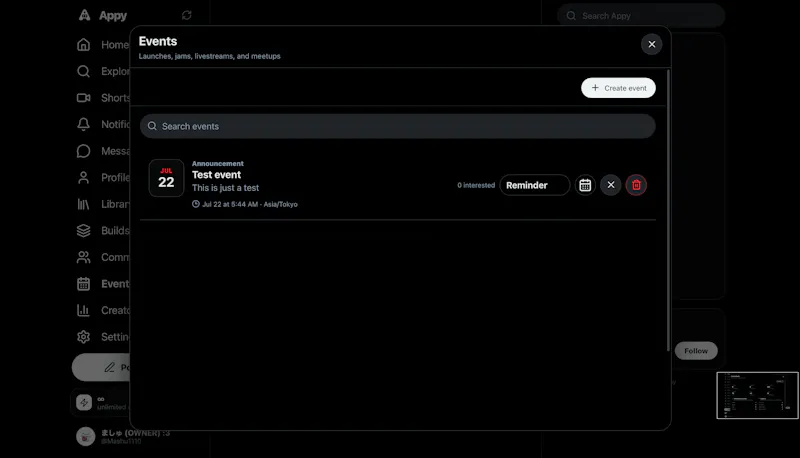
Task: Open Events via the calendar sidebar icon
Action: [x=84, y=284]
